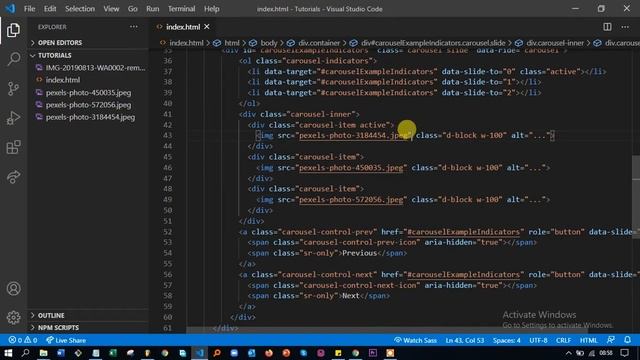Viewport: 640px width, 360px height.
Task: Open the Windows Start menu
Action: [x=8, y=353]
